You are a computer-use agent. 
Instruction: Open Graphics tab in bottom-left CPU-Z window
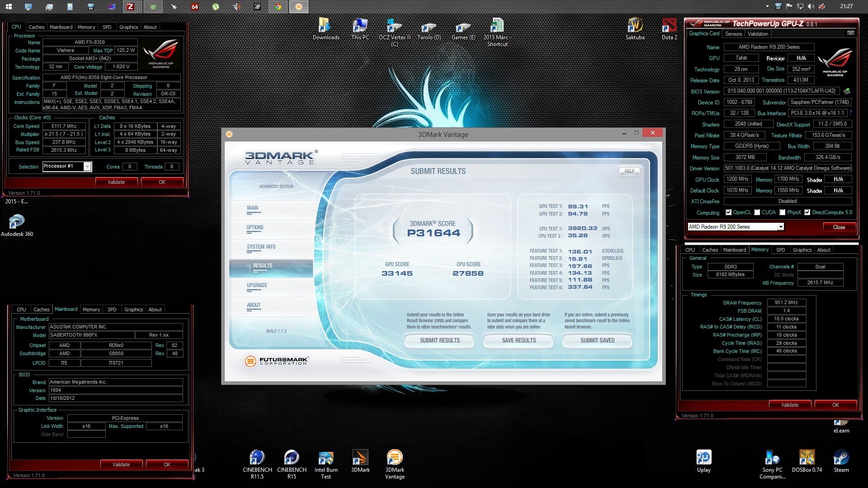pos(134,310)
